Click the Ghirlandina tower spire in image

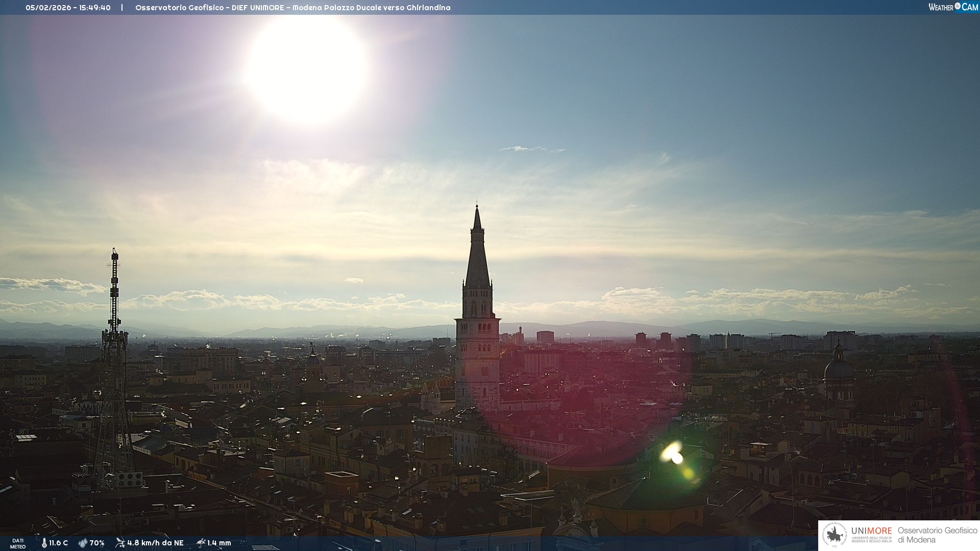(x=477, y=255)
